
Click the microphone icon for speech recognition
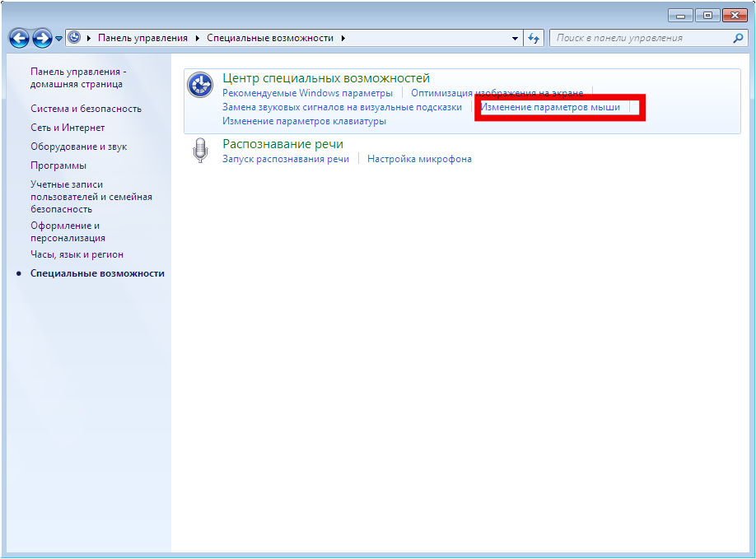(x=199, y=151)
